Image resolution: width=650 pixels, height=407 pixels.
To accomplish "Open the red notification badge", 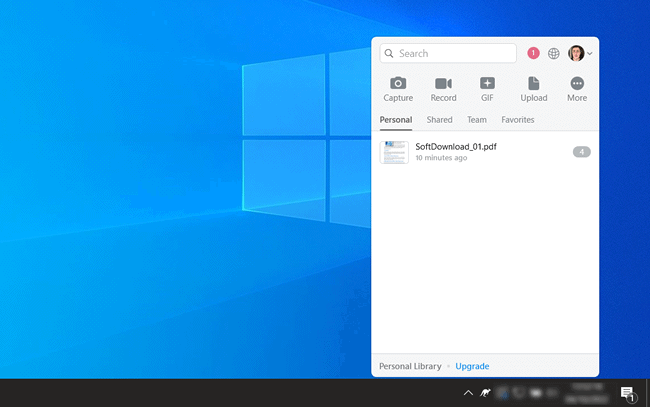I will [533, 53].
